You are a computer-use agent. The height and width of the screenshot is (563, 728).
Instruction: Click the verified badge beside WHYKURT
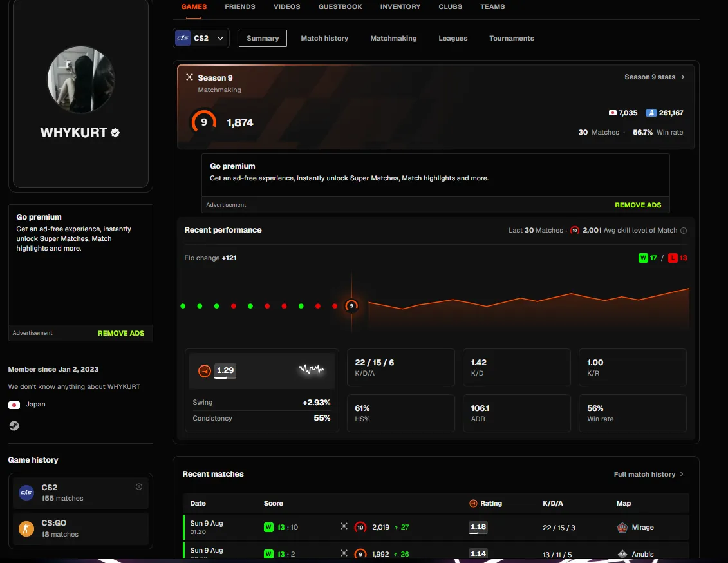coord(115,133)
